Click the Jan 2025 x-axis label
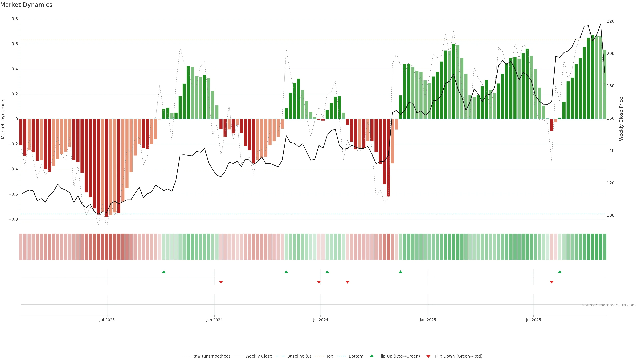644x362 pixels. tap(428, 320)
